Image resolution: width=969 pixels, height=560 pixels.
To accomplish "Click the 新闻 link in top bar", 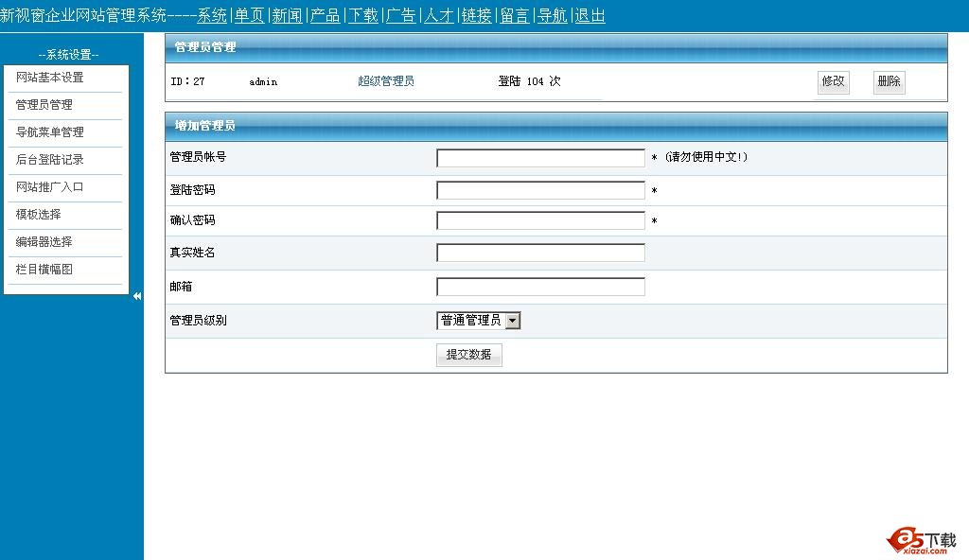I will (x=288, y=15).
